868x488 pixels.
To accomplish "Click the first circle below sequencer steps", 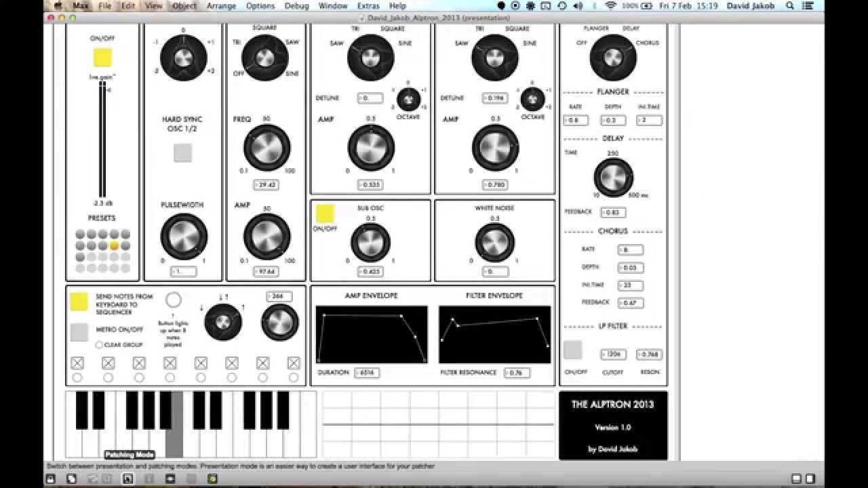I will (x=77, y=378).
